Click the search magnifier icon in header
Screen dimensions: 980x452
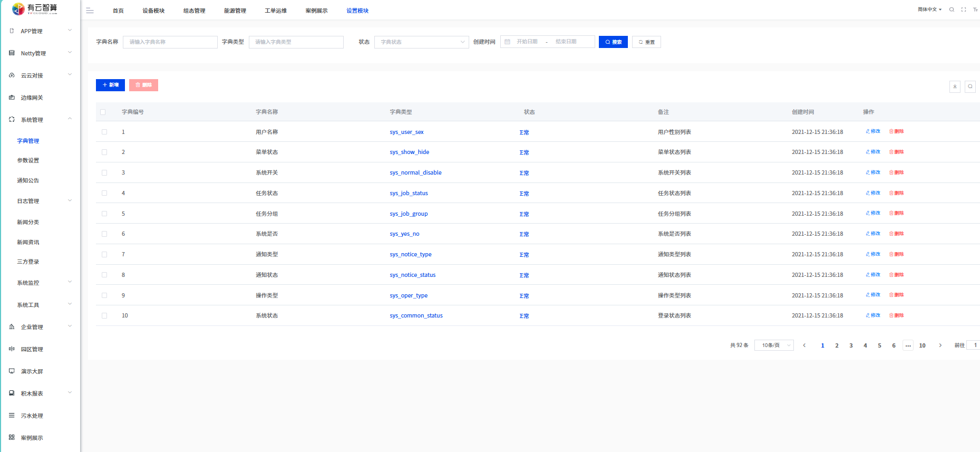[952, 9]
